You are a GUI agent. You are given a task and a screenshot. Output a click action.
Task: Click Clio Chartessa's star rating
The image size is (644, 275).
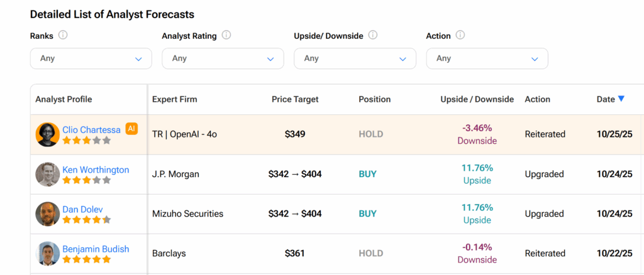[x=86, y=141]
